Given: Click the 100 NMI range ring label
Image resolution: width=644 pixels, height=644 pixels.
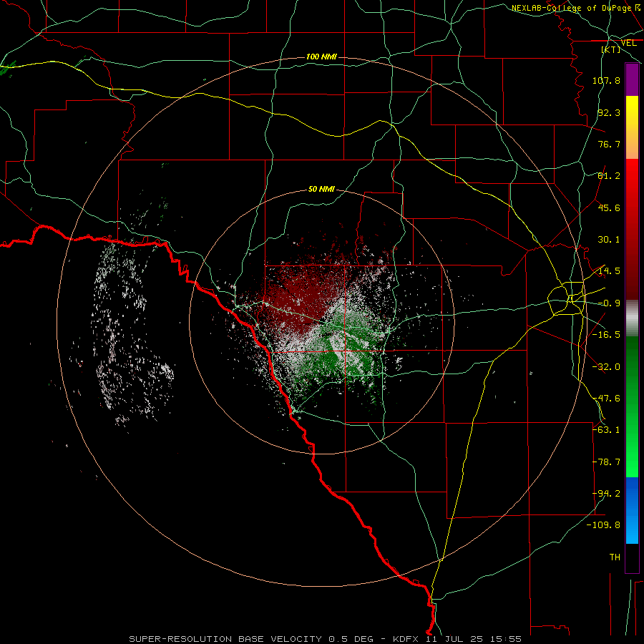Looking at the screenshot, I should pyautogui.click(x=321, y=57).
